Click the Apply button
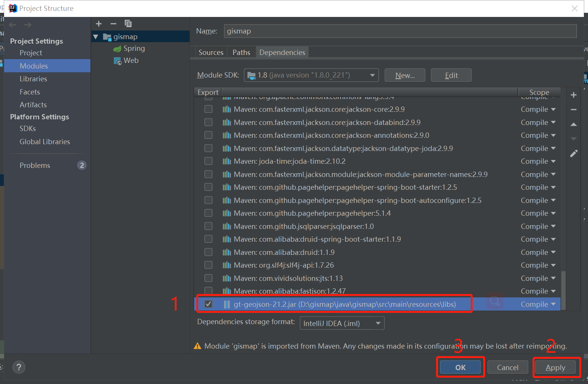This screenshot has height=384, width=588. coord(556,367)
